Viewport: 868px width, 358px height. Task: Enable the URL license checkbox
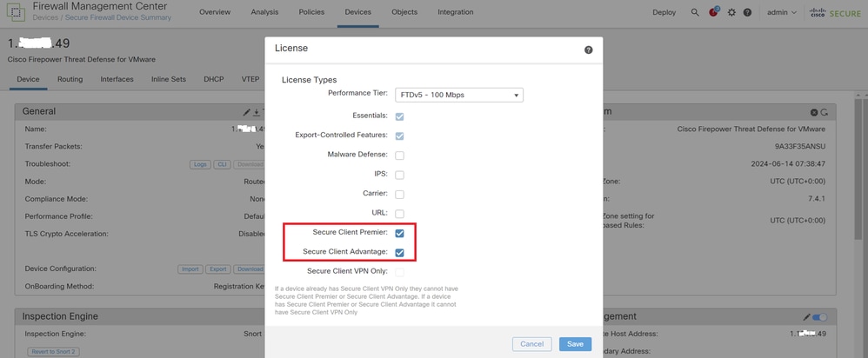point(399,214)
